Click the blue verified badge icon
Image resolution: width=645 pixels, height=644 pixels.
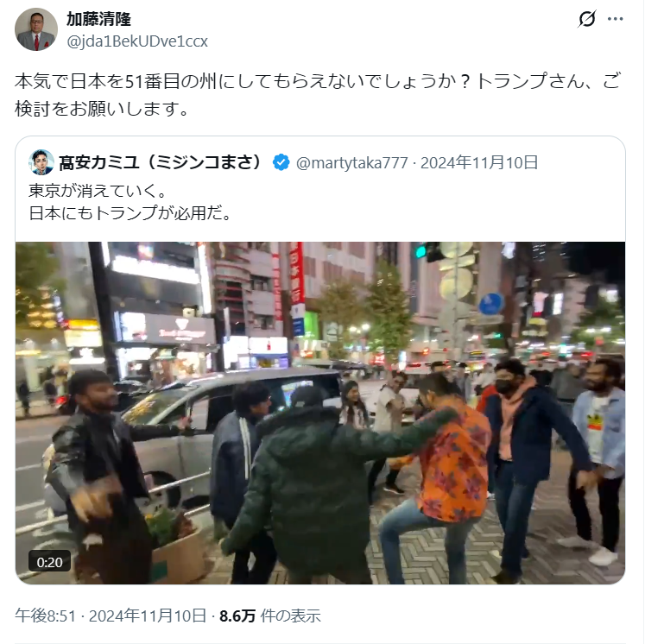click(x=281, y=162)
